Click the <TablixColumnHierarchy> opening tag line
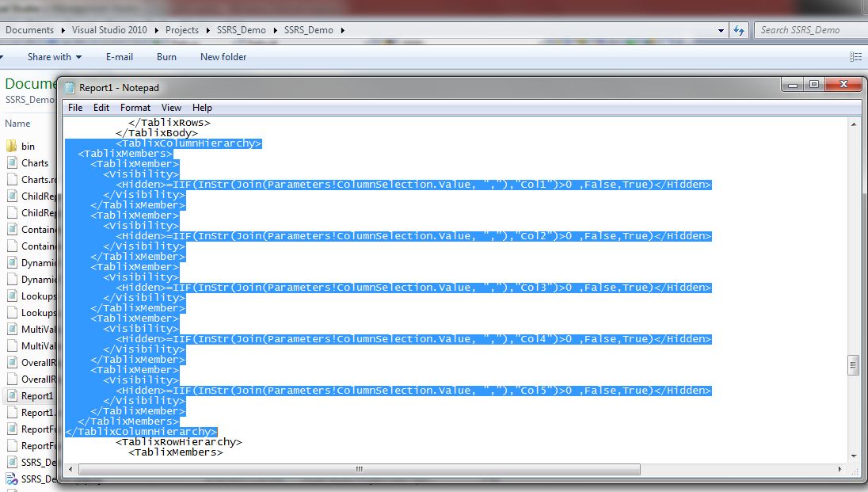868x492 pixels. click(x=188, y=143)
